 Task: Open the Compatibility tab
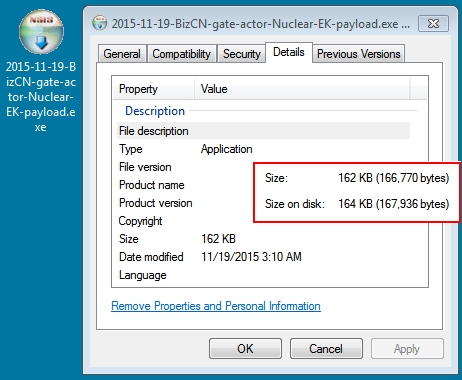(182, 54)
